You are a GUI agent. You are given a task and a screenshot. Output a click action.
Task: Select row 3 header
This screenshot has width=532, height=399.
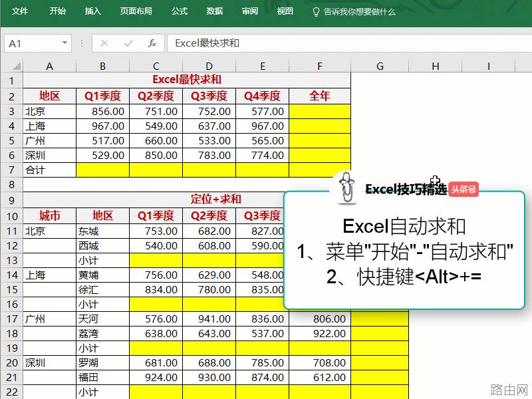(12, 111)
